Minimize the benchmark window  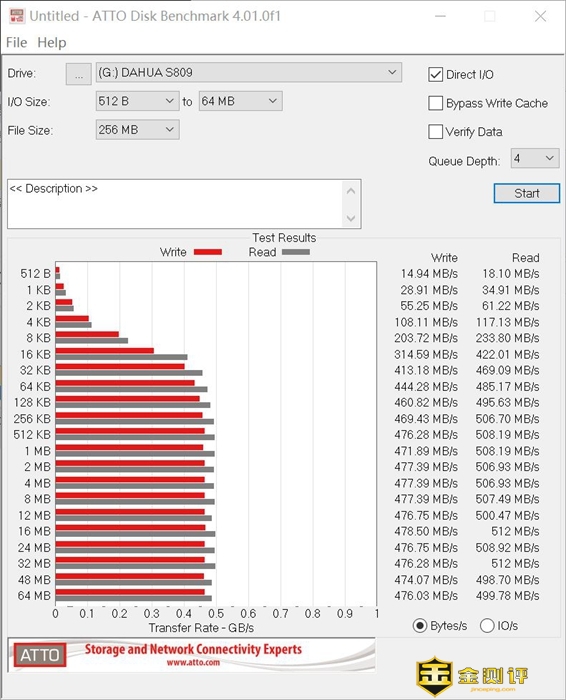pos(440,16)
